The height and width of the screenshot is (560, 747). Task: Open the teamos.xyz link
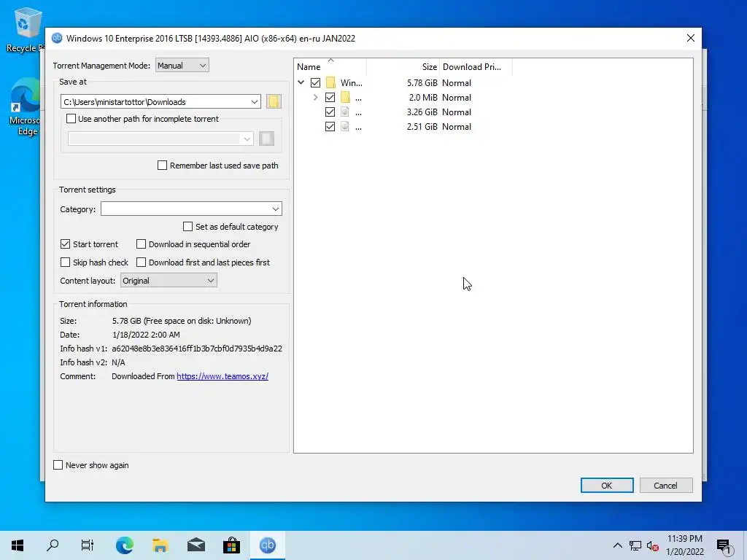pyautogui.click(x=222, y=376)
